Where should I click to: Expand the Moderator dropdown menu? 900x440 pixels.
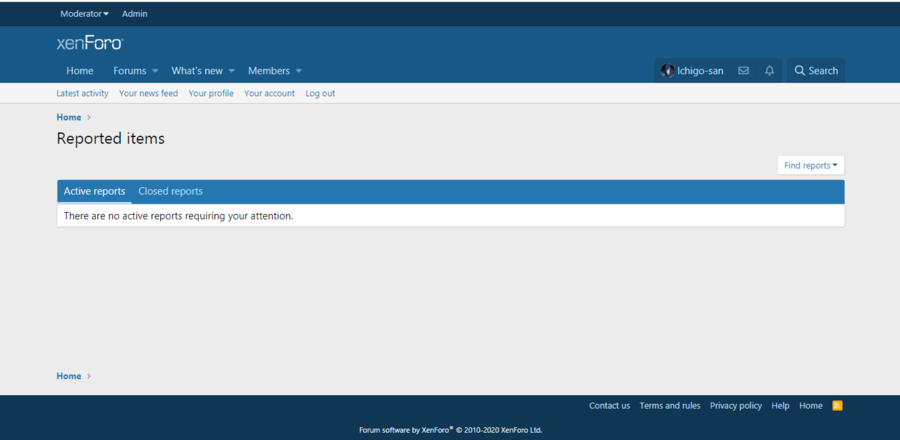coord(84,14)
